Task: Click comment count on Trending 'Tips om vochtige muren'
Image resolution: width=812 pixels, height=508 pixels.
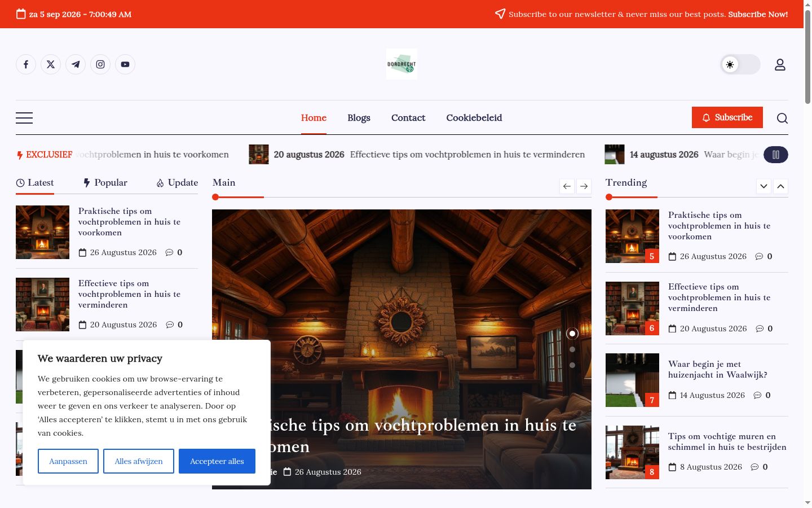Action: point(759,467)
